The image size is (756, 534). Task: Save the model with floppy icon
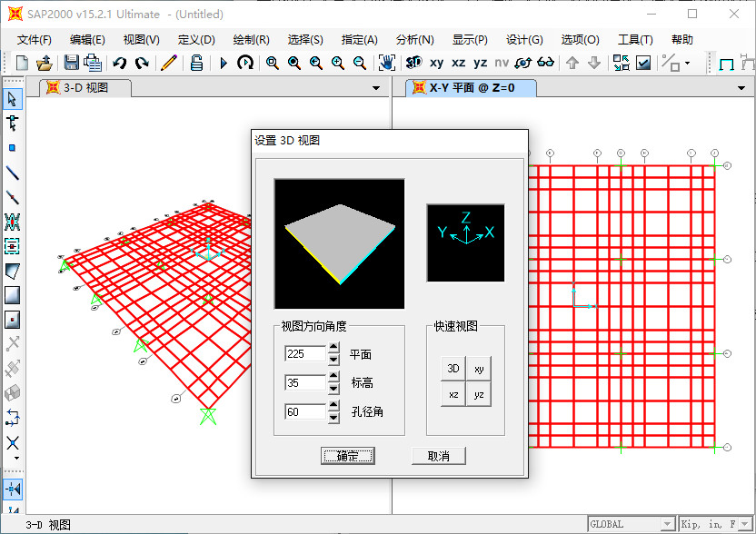[72, 63]
